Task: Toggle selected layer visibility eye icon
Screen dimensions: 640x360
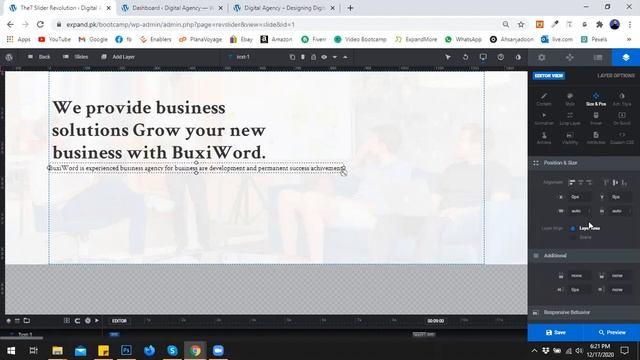Action: coord(324,57)
